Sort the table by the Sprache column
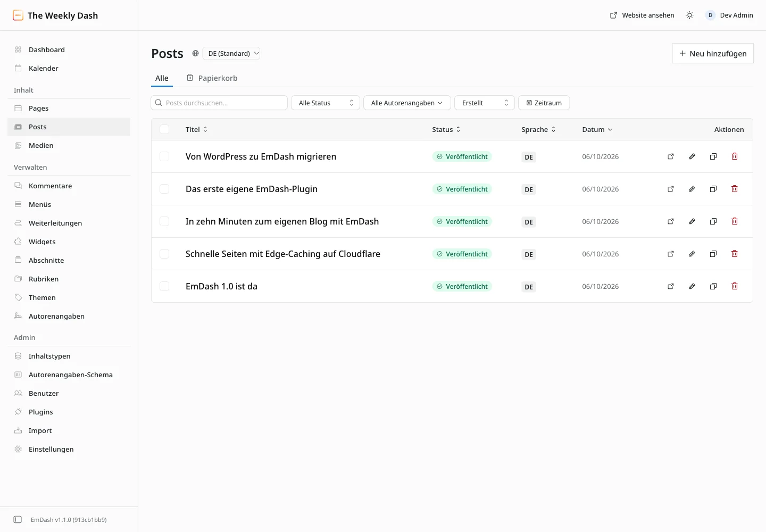The image size is (766, 532). click(x=538, y=129)
